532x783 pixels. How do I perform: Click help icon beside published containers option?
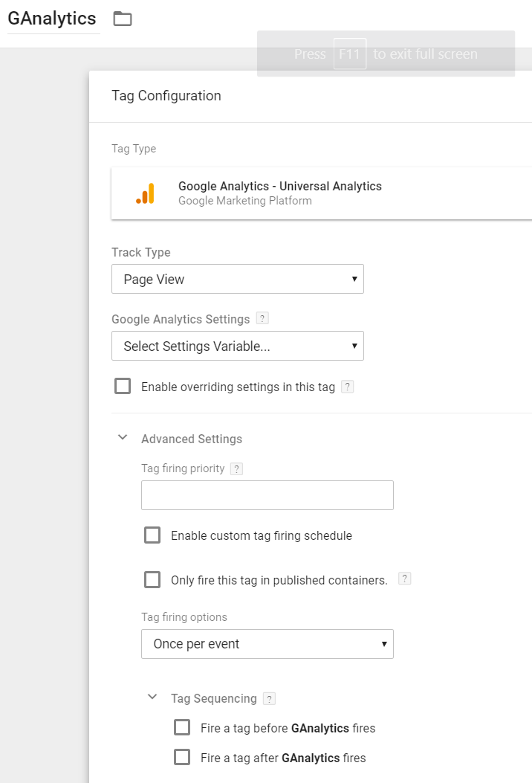click(x=405, y=579)
